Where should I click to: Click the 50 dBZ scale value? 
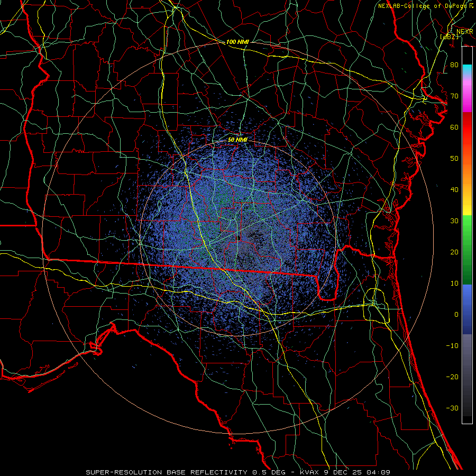click(x=454, y=159)
